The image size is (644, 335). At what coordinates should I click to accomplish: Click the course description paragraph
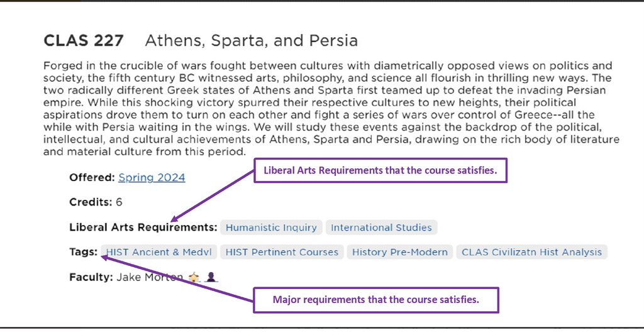327,109
